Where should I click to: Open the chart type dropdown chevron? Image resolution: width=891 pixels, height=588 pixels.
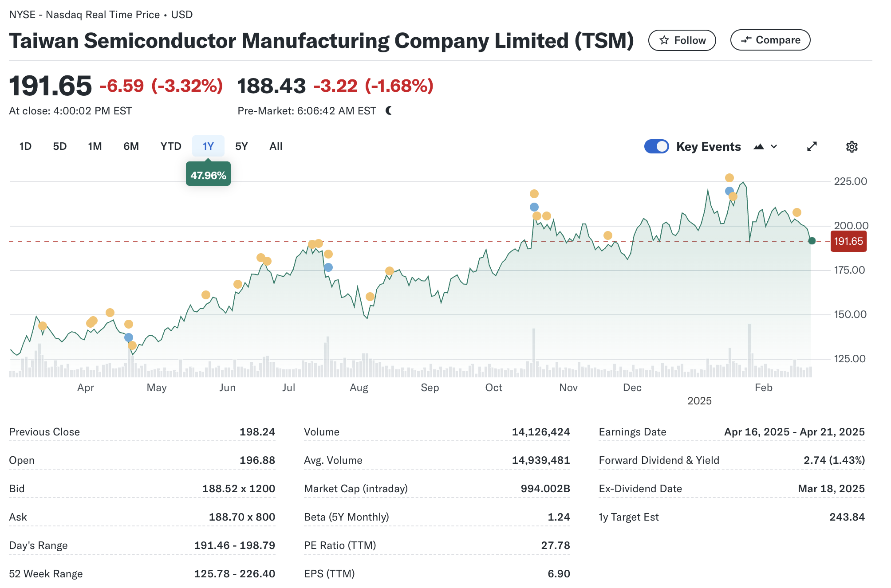774,147
